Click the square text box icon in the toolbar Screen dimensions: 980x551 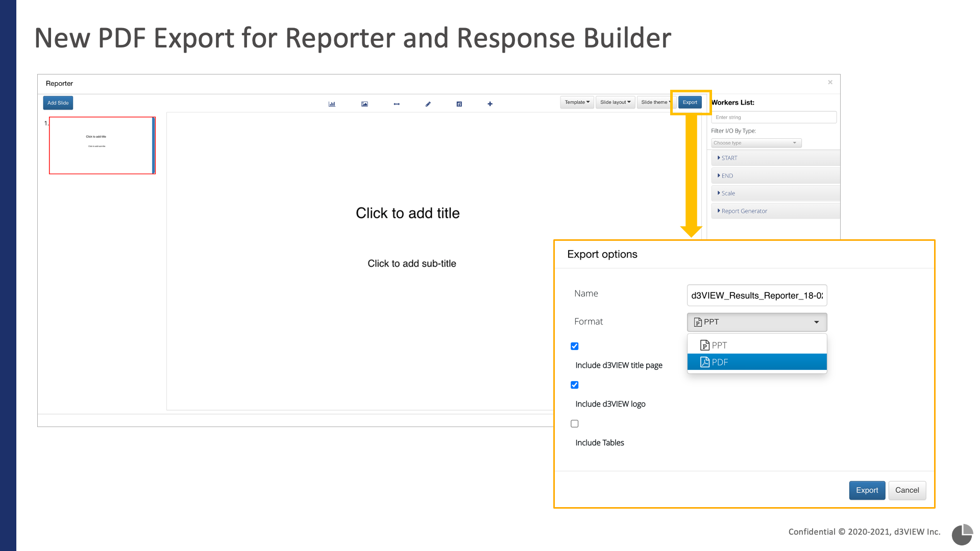459,104
